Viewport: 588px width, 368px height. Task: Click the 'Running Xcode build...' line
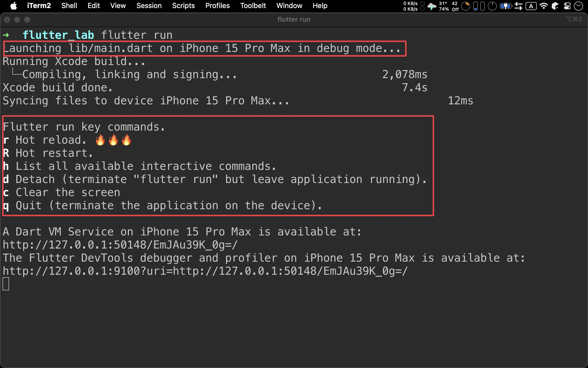[74, 61]
